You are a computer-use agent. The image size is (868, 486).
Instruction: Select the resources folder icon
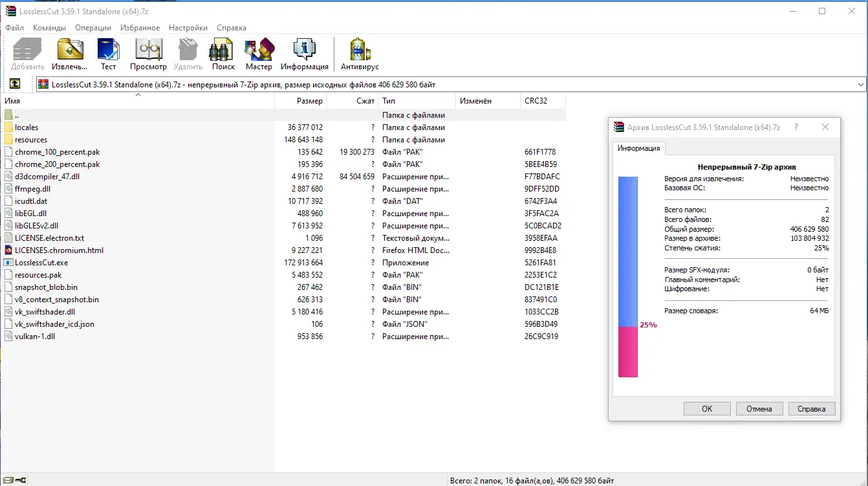pyautogui.click(x=8, y=140)
